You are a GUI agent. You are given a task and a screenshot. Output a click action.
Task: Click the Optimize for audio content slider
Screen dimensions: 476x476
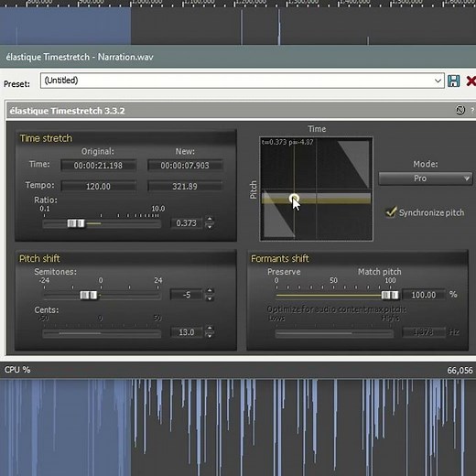(334, 333)
